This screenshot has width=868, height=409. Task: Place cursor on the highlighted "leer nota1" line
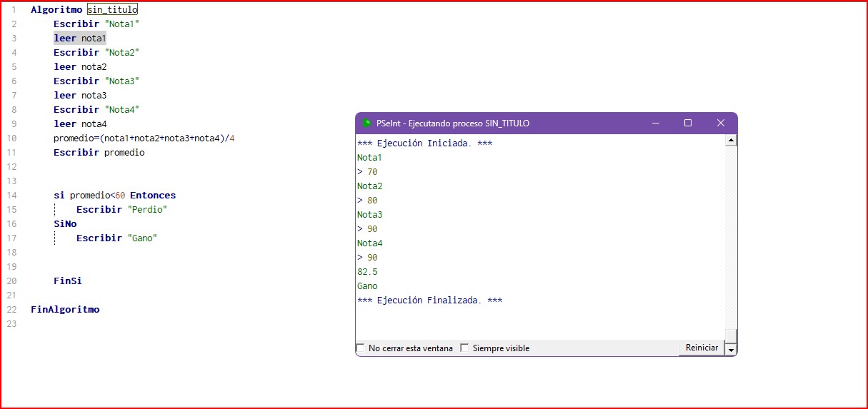[x=79, y=38]
